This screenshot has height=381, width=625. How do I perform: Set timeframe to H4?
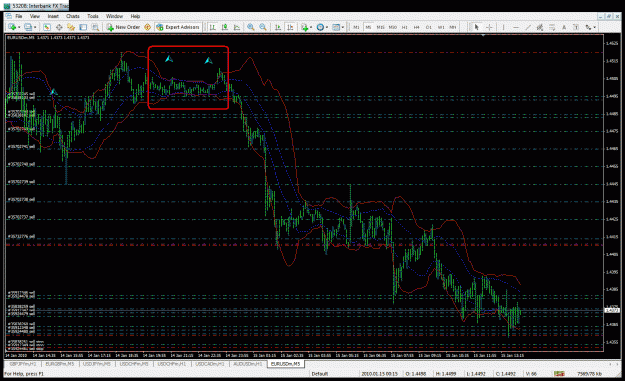[417, 27]
